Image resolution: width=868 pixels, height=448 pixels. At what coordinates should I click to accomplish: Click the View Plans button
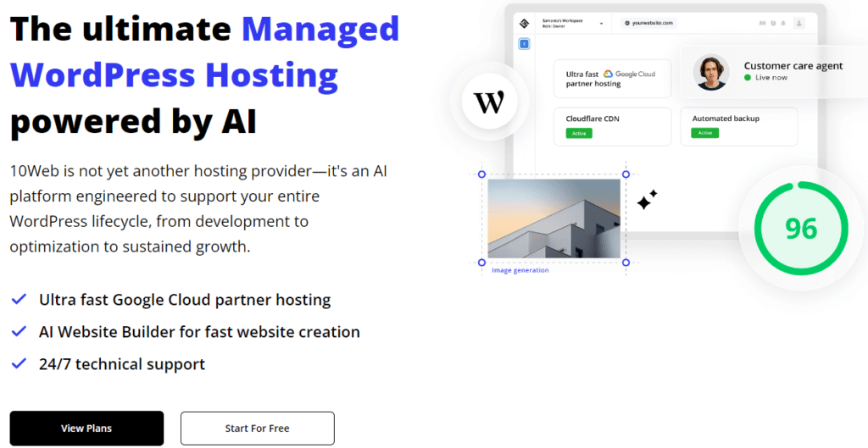tap(86, 428)
